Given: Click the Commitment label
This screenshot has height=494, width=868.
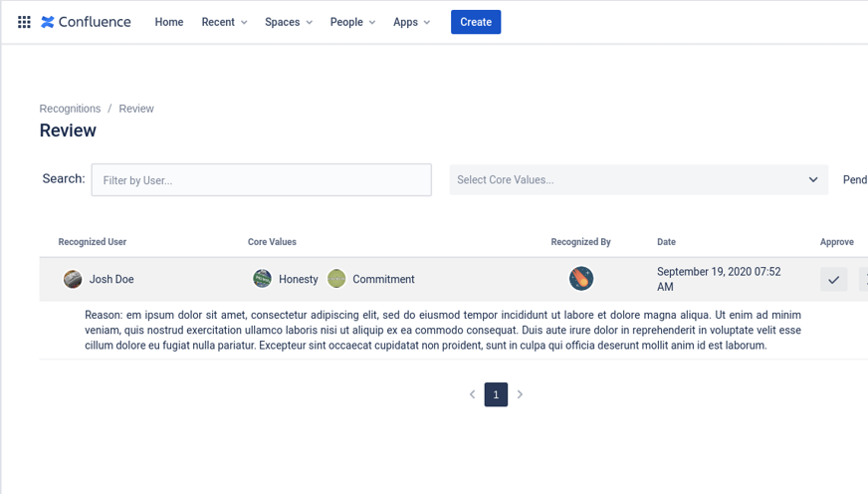Looking at the screenshot, I should click(x=383, y=279).
